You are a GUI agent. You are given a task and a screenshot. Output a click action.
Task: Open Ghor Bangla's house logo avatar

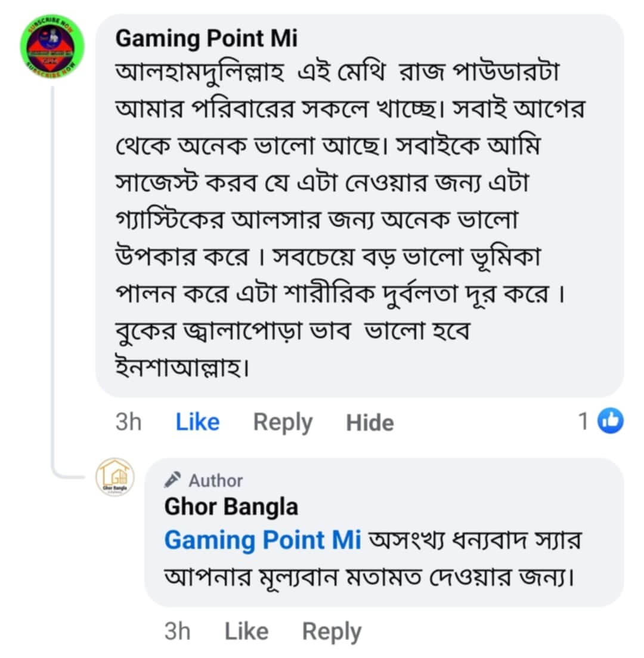tap(115, 477)
